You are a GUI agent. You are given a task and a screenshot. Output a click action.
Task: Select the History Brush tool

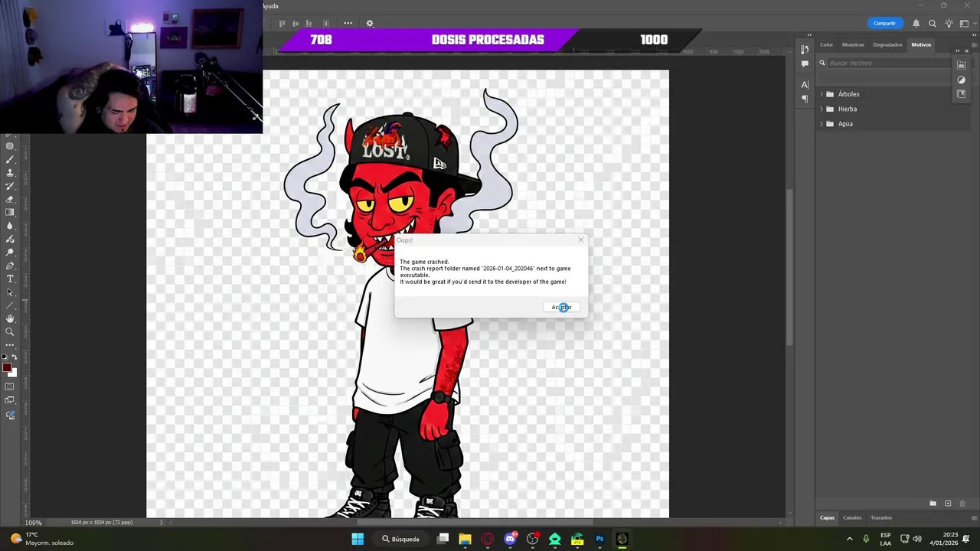click(x=10, y=186)
